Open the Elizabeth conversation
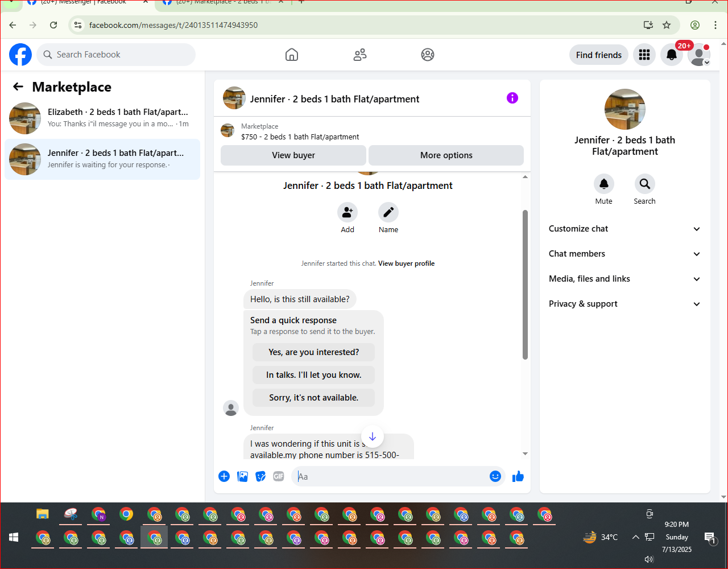Viewport: 728px width, 569px height. [x=102, y=118]
